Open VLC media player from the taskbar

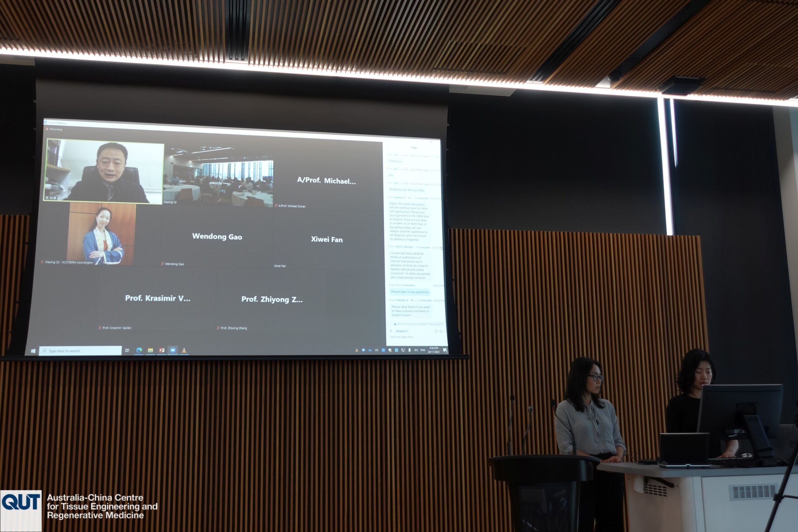click(184, 350)
